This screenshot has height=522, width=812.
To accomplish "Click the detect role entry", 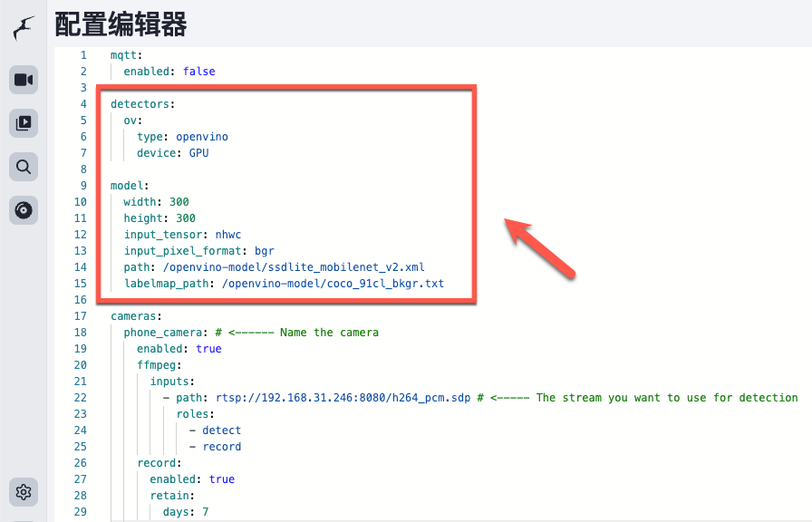I will click(221, 430).
